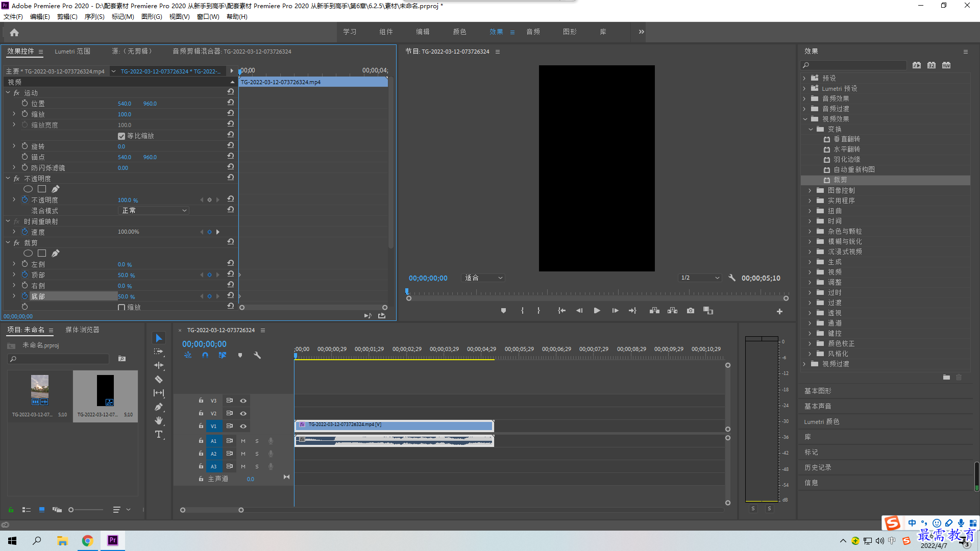
Task: Select the Ripple Edit tool
Action: 159,365
